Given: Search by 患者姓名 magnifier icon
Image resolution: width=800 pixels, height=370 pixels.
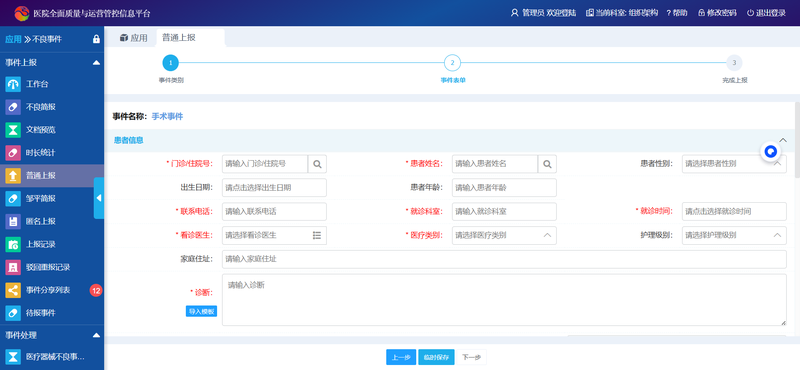Looking at the screenshot, I should pos(547,164).
